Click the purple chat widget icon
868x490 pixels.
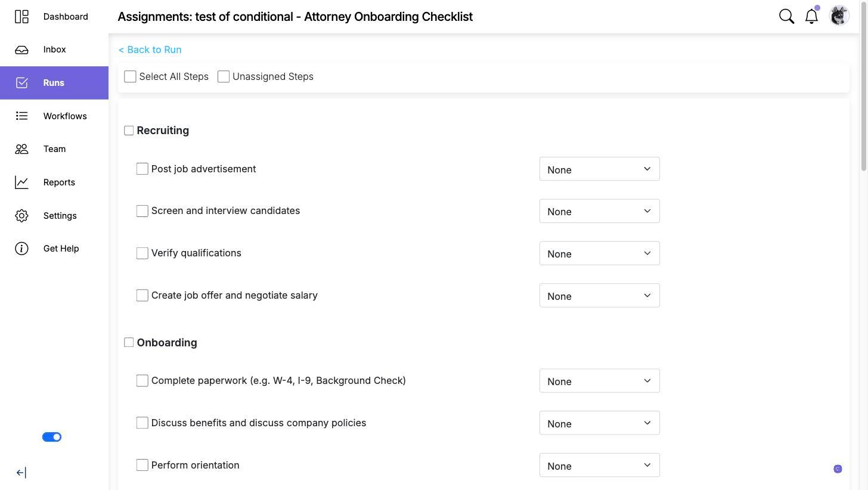pos(838,469)
